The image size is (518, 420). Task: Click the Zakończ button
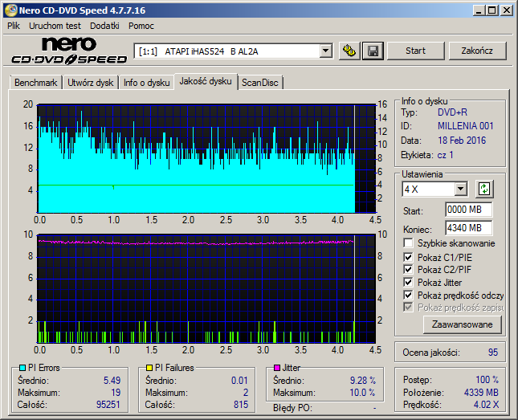pos(477,51)
